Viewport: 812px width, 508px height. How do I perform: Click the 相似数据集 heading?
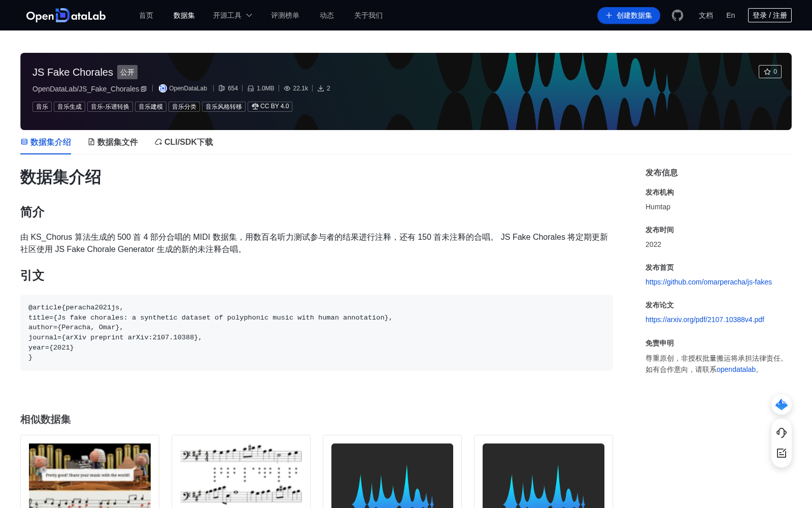[46, 420]
